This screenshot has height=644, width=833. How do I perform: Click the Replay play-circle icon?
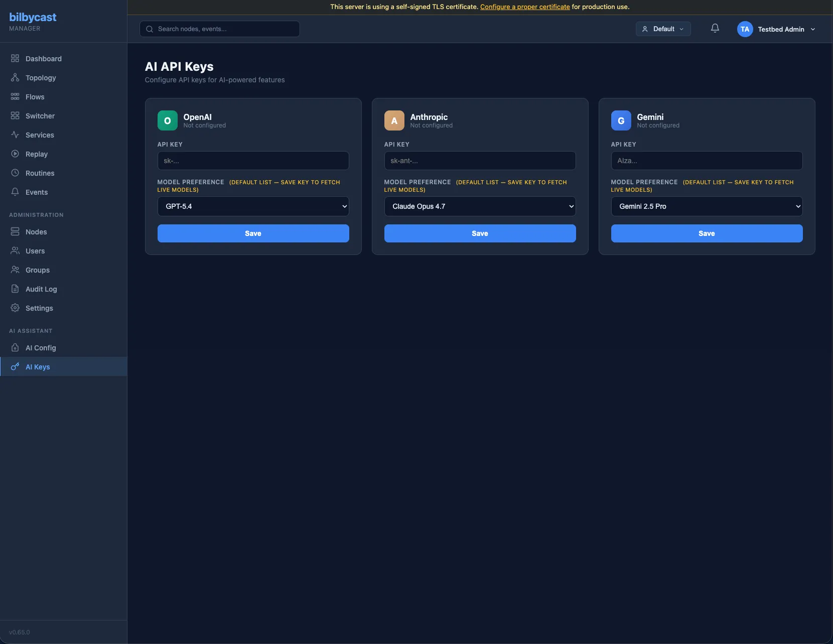[15, 154]
